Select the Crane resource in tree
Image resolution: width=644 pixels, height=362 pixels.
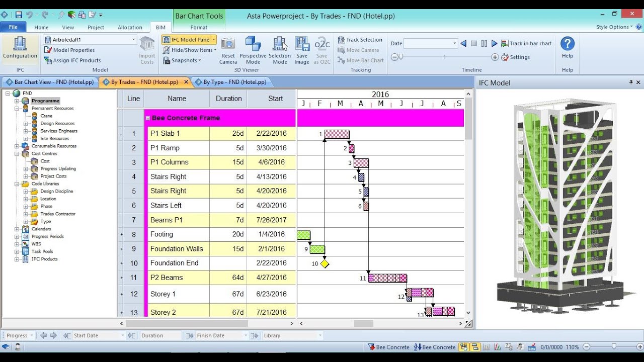click(x=46, y=116)
